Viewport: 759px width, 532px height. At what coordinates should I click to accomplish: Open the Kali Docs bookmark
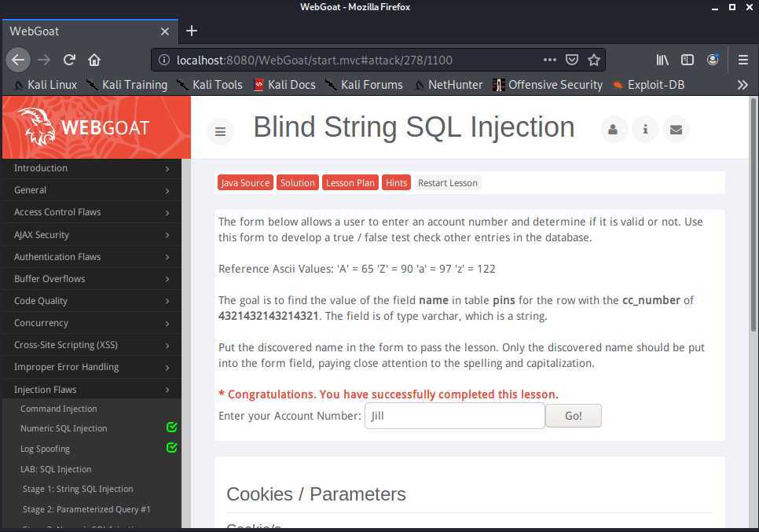(x=284, y=85)
